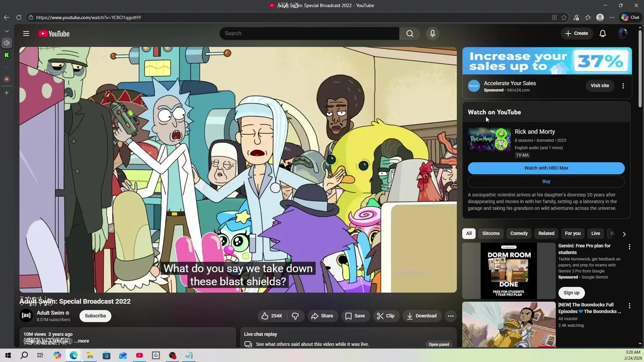Reload the page with refresh icon
This screenshot has height=362, width=644.
click(x=19, y=18)
